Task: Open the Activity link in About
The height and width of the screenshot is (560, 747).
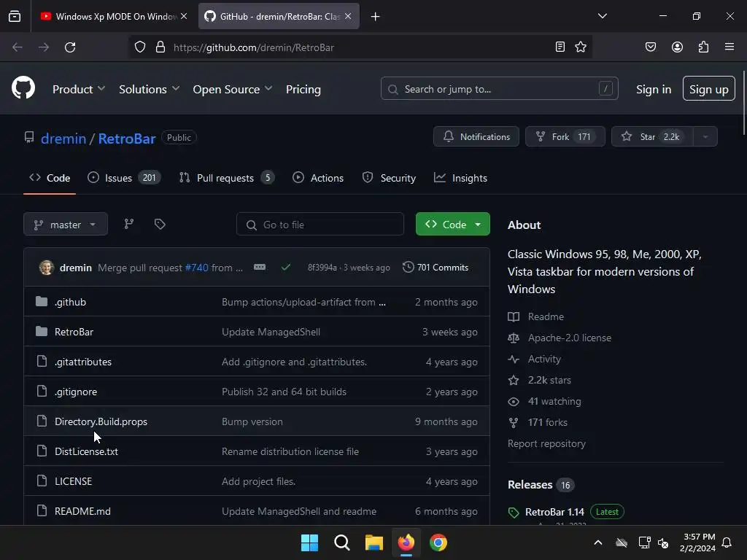Action: [544, 359]
